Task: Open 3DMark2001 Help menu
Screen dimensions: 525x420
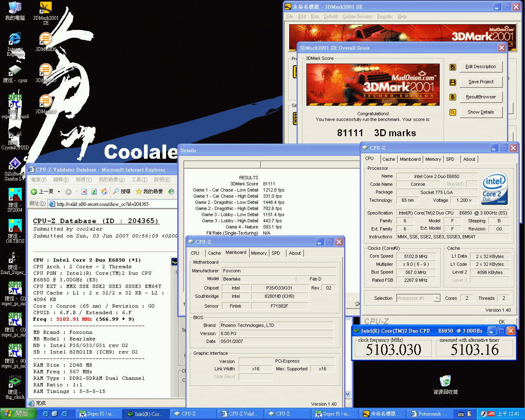Action: point(402,16)
